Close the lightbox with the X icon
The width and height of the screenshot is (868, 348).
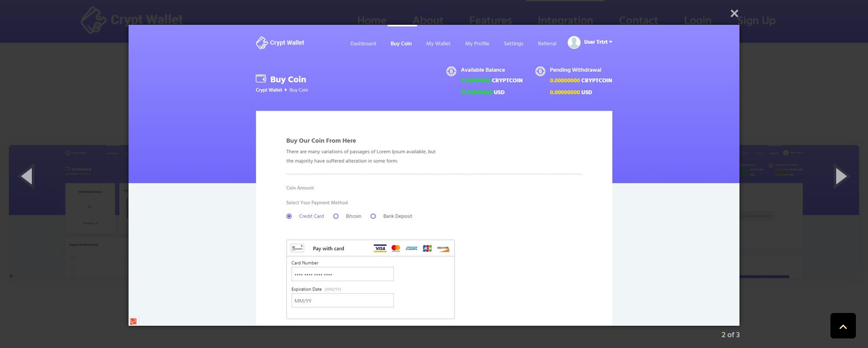click(734, 13)
